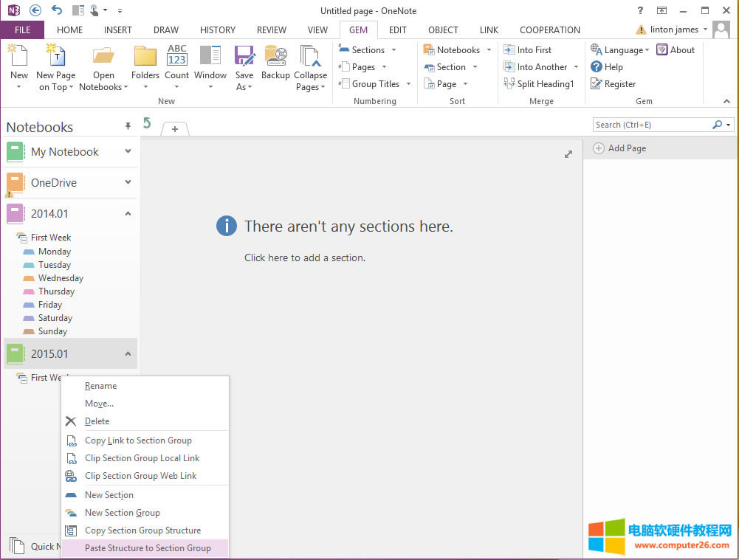Switch to the INSERT ribbon tab
The width and height of the screenshot is (739, 560).
coord(118,30)
